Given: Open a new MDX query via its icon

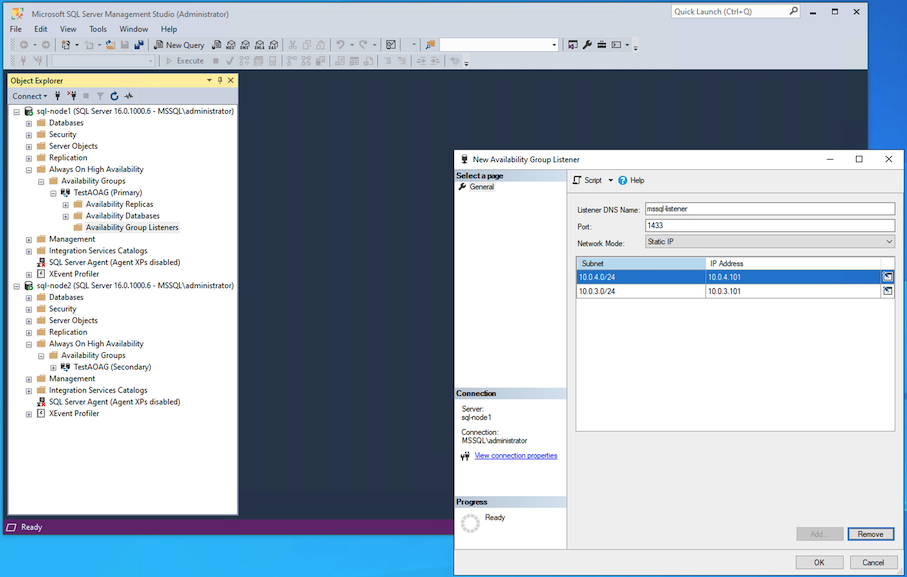Looking at the screenshot, I should [231, 45].
